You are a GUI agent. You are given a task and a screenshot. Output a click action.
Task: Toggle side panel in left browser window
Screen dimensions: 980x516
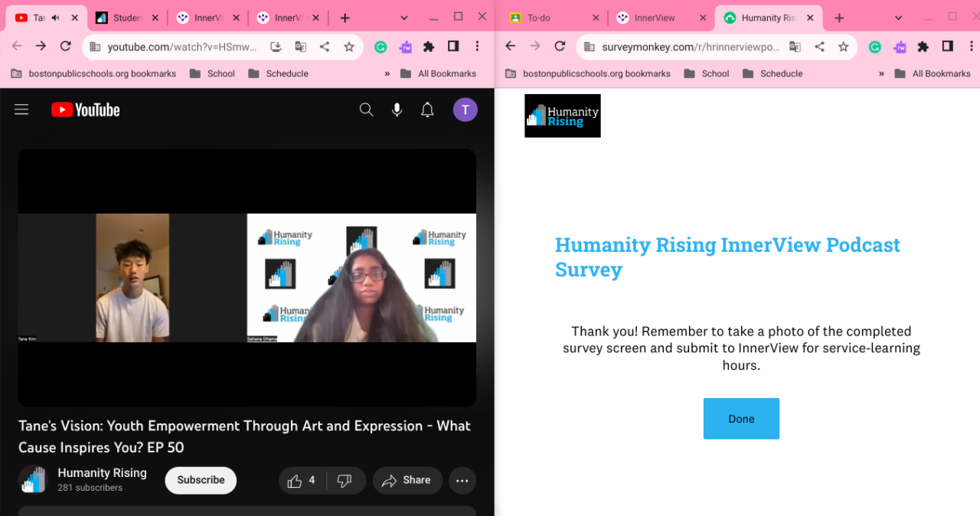click(453, 47)
